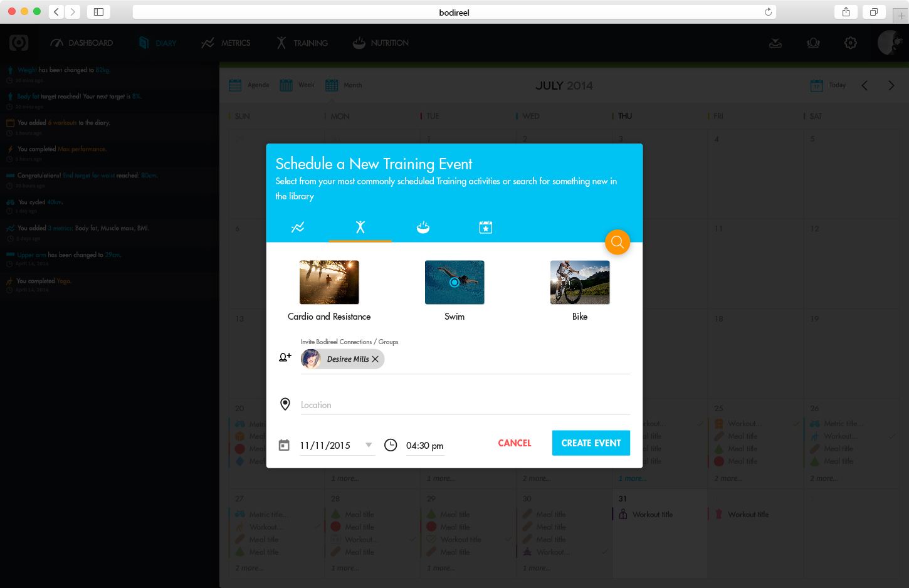This screenshot has width=909, height=588.
Task: Click the CANCEL button
Action: click(515, 443)
